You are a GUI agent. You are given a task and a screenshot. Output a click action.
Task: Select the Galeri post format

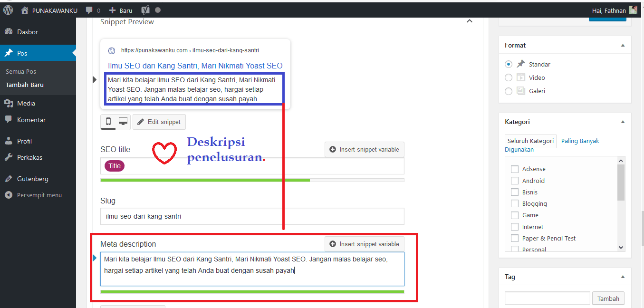pyautogui.click(x=509, y=91)
